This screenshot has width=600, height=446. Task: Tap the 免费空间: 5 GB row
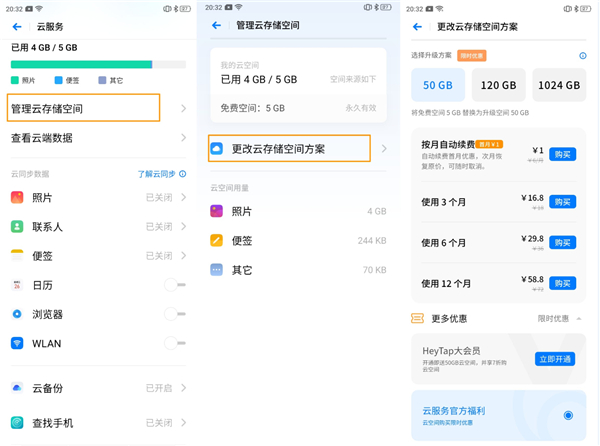(298, 108)
